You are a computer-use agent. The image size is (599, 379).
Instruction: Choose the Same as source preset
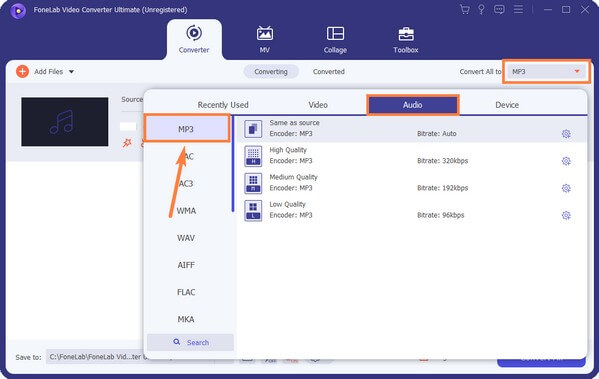411,129
